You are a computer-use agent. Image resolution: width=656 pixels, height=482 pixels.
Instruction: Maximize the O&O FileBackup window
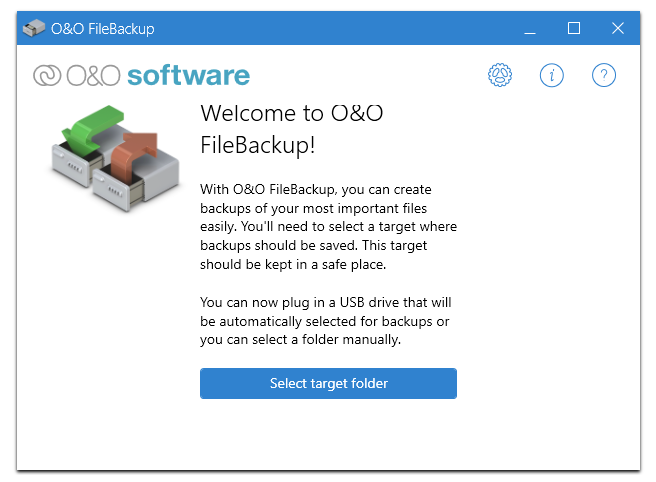574,28
